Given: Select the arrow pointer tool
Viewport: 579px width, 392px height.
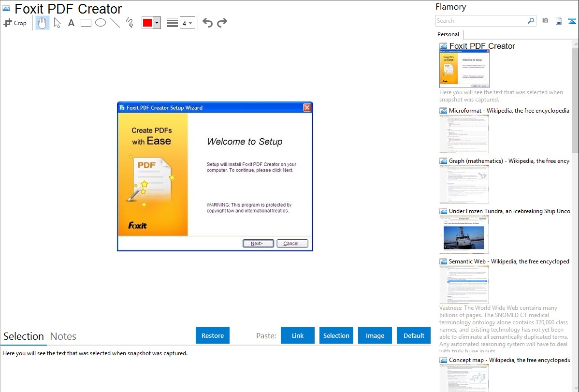Looking at the screenshot, I should click(x=57, y=23).
